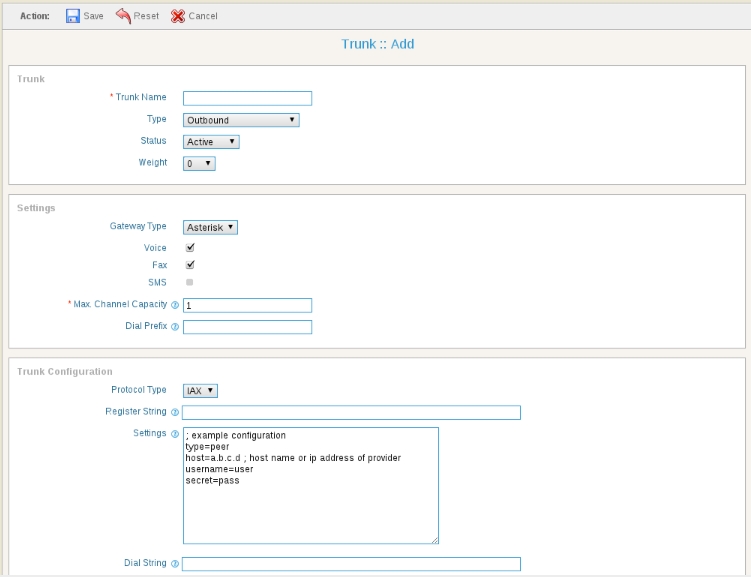The width and height of the screenshot is (751, 577).
Task: Click the red Cancel X icon
Action: (x=178, y=16)
